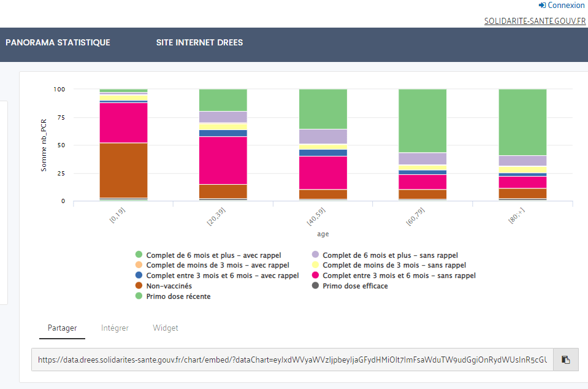
Task: Click the 'Primo dose efficace' legend marker
Action: (x=315, y=286)
